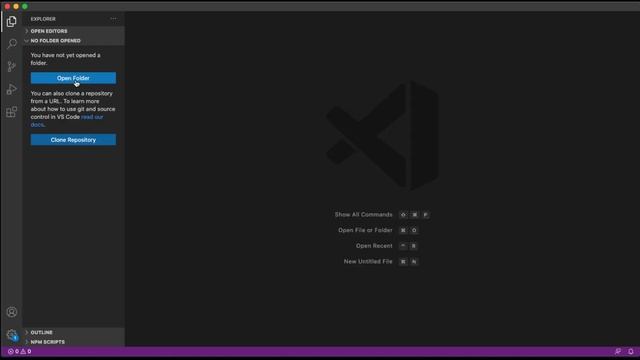Open Explorer views and more actions menu
This screenshot has width=640, height=360.
[113, 19]
